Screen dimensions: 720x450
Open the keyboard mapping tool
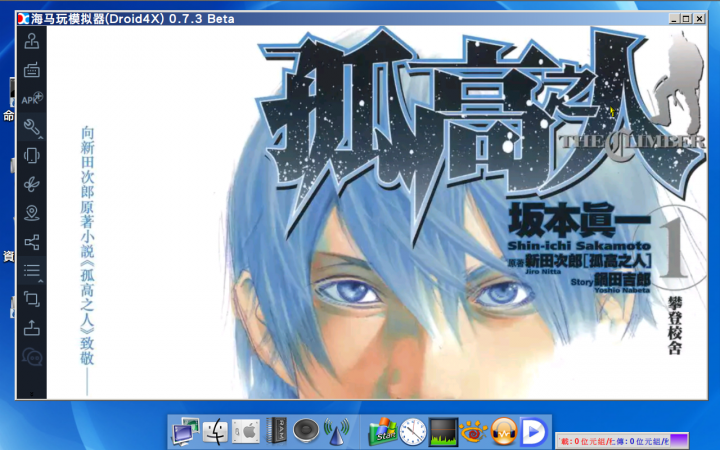click(31, 70)
